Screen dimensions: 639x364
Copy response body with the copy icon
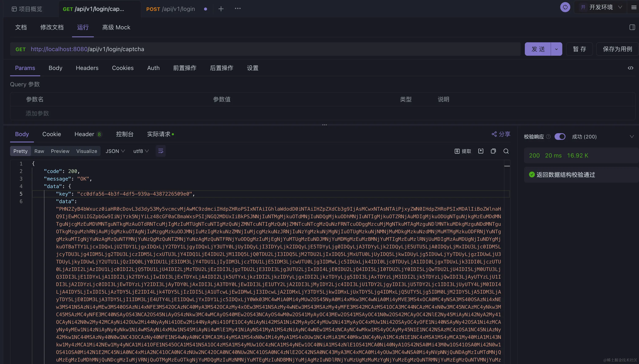[x=493, y=151]
